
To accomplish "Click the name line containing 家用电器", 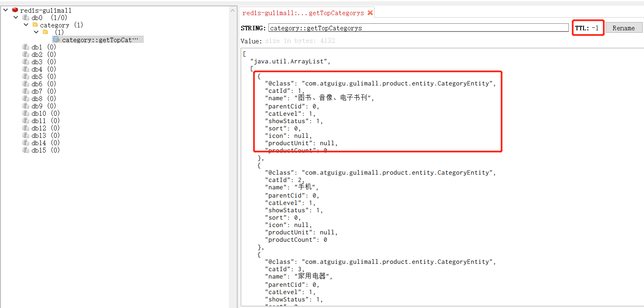I will (x=298, y=277).
